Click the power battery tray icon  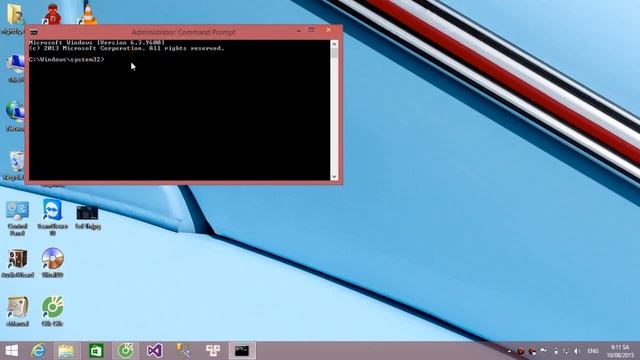(556, 351)
